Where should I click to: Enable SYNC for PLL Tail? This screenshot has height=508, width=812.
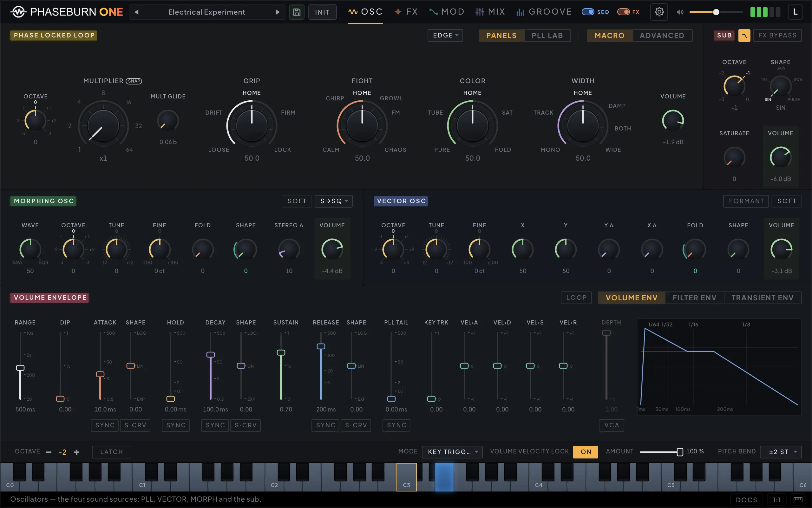[x=396, y=425]
